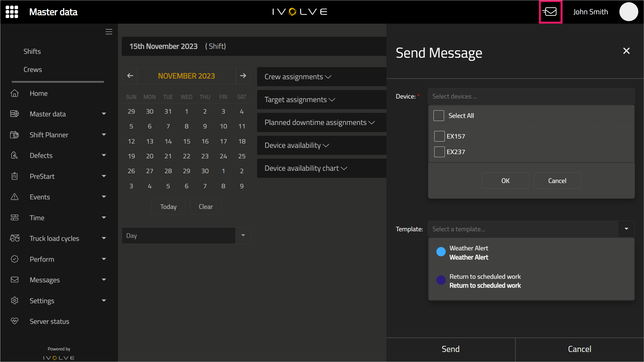Click the Messages envelope sidebar icon
Image resolution: width=644 pixels, height=362 pixels.
[15, 280]
